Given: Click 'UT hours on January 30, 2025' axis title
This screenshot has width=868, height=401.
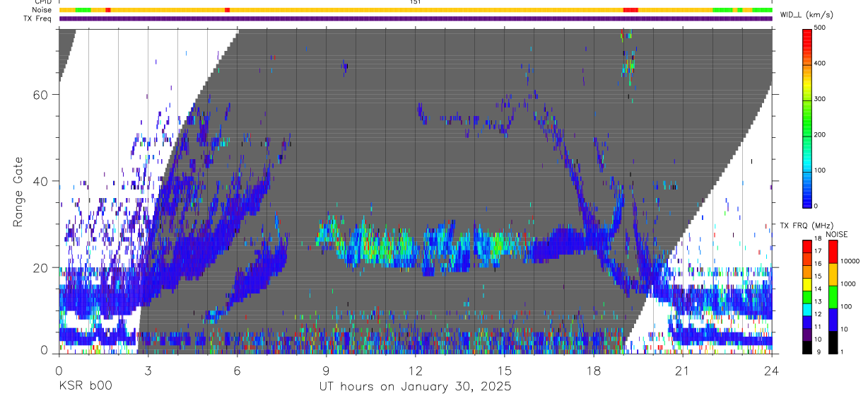Looking at the screenshot, I should coord(414,387).
